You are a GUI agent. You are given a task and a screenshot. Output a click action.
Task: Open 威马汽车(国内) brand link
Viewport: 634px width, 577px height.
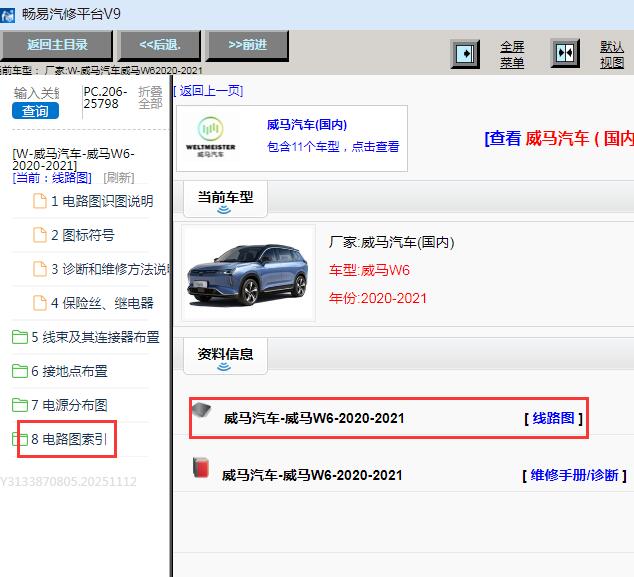(307, 125)
